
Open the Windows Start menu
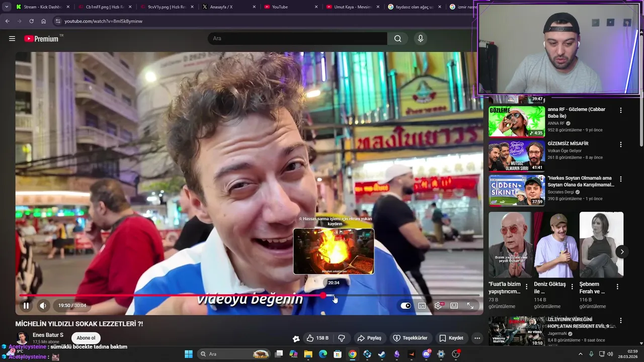[188, 354]
